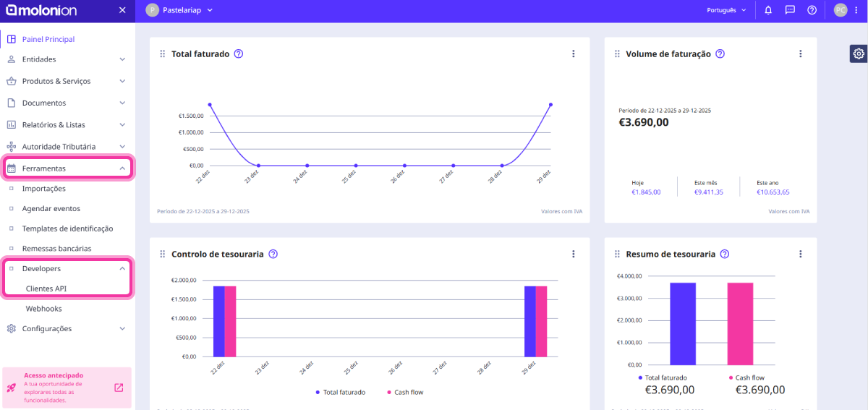868x410 pixels.
Task: Open Resumo de tesouraria three-dot menu
Action: 800,254
